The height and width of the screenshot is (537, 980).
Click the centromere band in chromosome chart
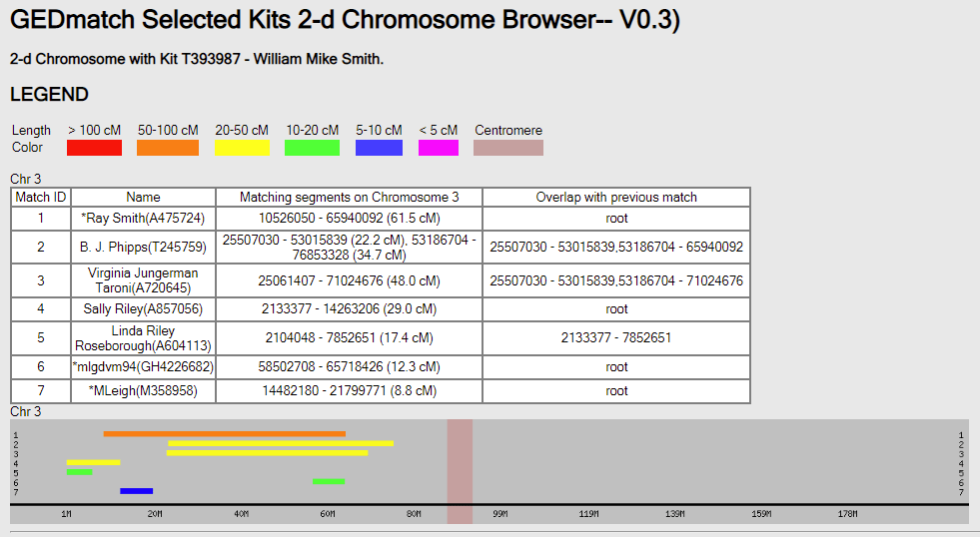click(460, 469)
